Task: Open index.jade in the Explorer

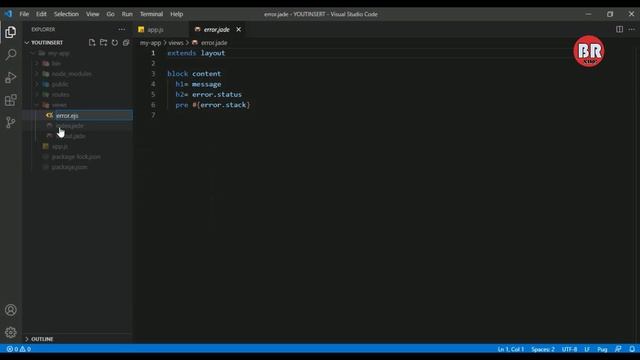Action: point(70,126)
